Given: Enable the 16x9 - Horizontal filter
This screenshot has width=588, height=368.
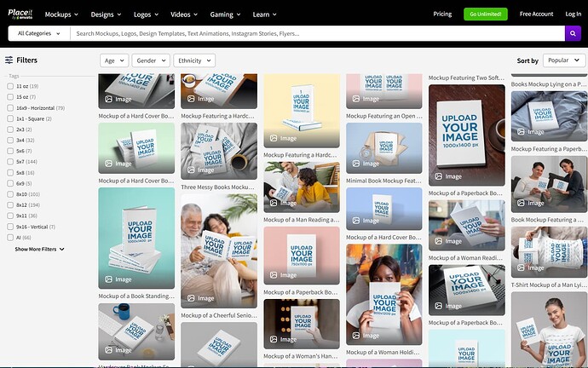Looking at the screenshot, I should tap(10, 108).
